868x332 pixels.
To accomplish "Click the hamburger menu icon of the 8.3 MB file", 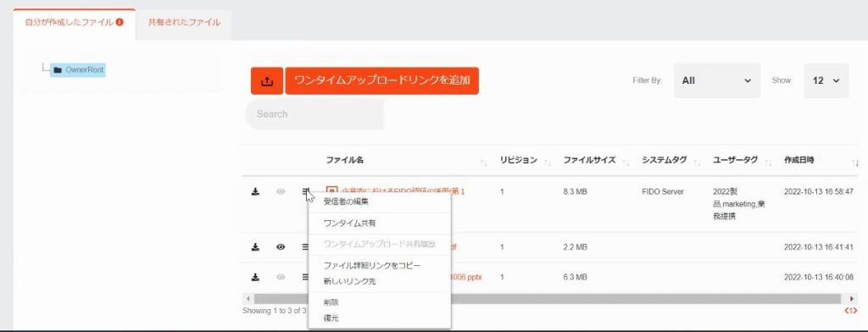I will 305,191.
